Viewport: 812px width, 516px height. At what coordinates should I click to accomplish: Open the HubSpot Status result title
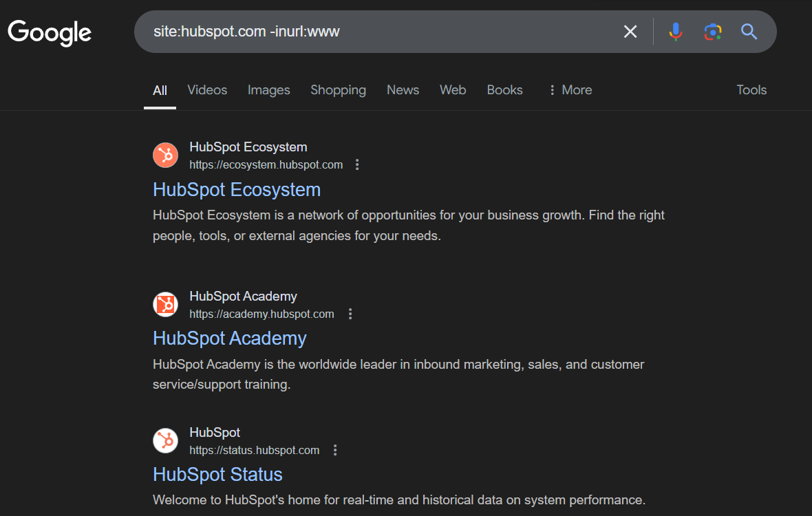click(217, 475)
